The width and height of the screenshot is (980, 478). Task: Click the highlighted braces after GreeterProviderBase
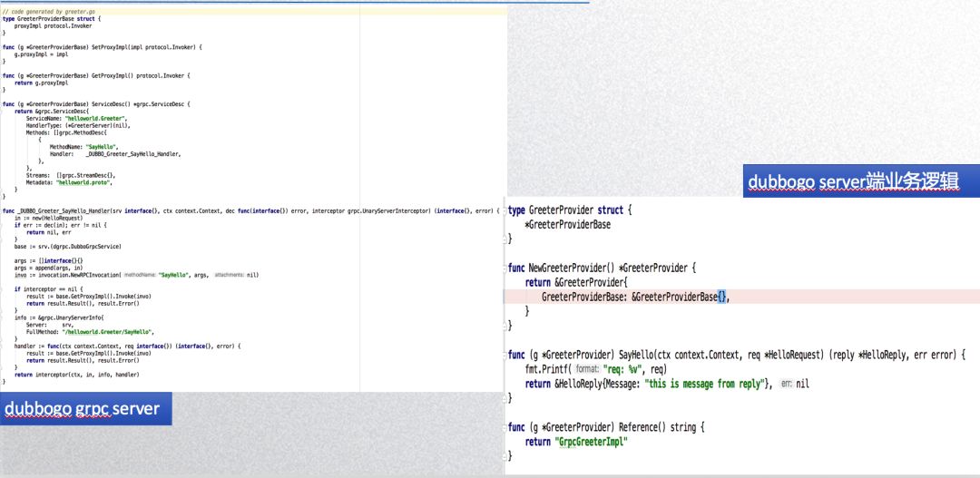[x=721, y=297]
